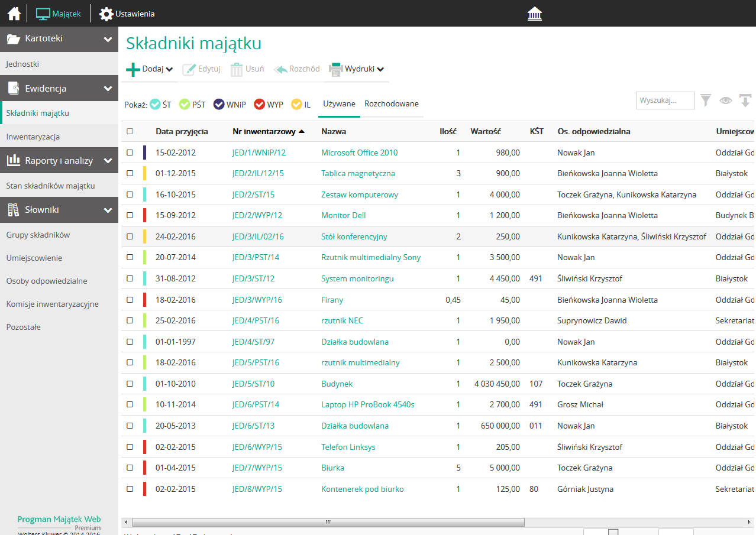Click the green plus Dodaj icon
The height and width of the screenshot is (535, 756).
133,69
